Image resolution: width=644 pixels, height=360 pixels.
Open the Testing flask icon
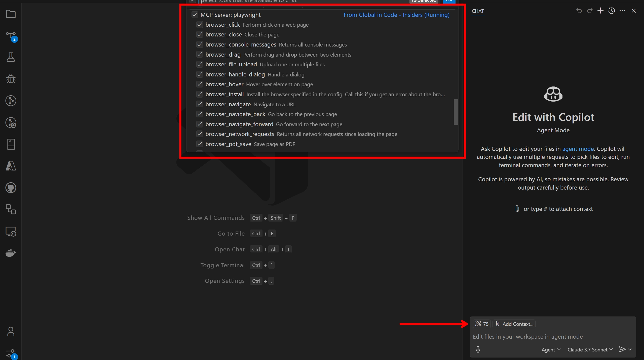[11, 57]
